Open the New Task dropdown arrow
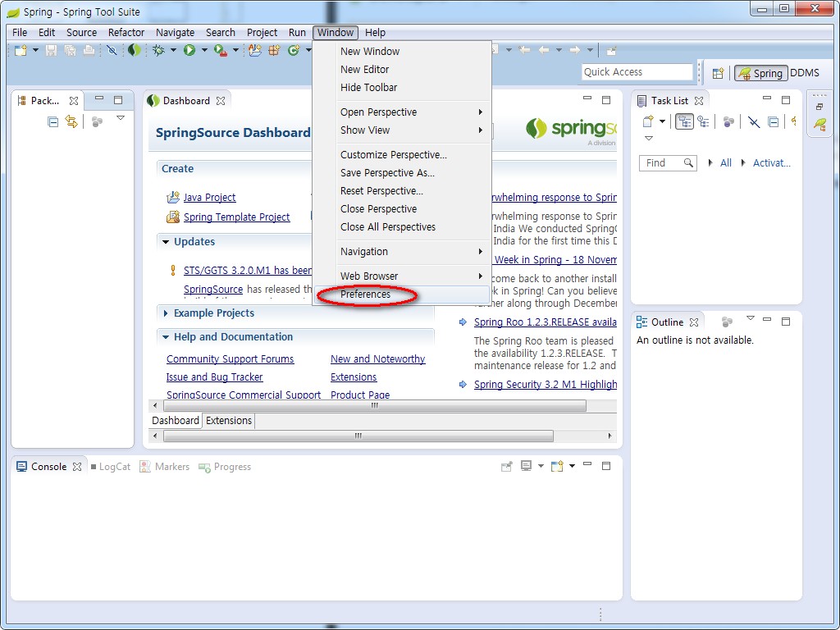The width and height of the screenshot is (840, 630). pos(662,121)
